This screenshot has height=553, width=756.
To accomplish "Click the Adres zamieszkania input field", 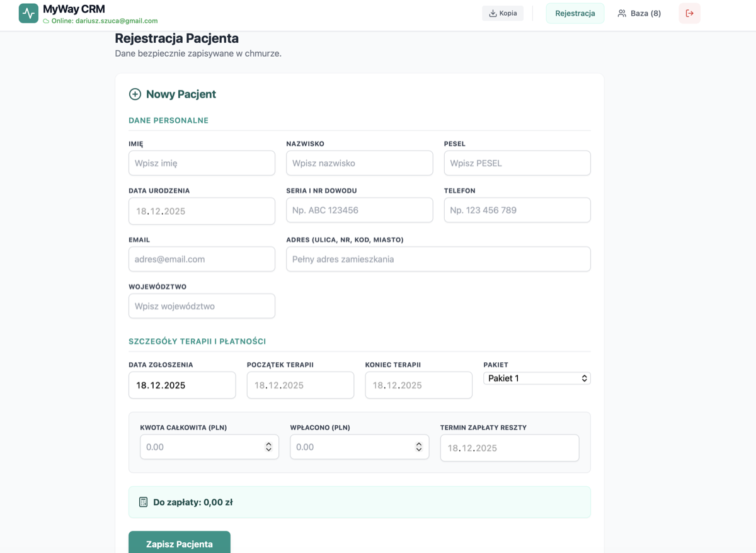I will pyautogui.click(x=438, y=258).
